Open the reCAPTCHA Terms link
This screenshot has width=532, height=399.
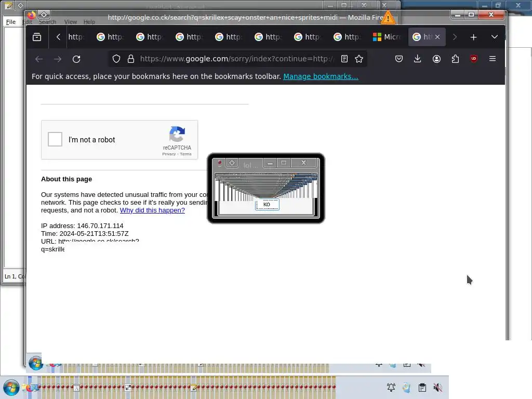185,154
